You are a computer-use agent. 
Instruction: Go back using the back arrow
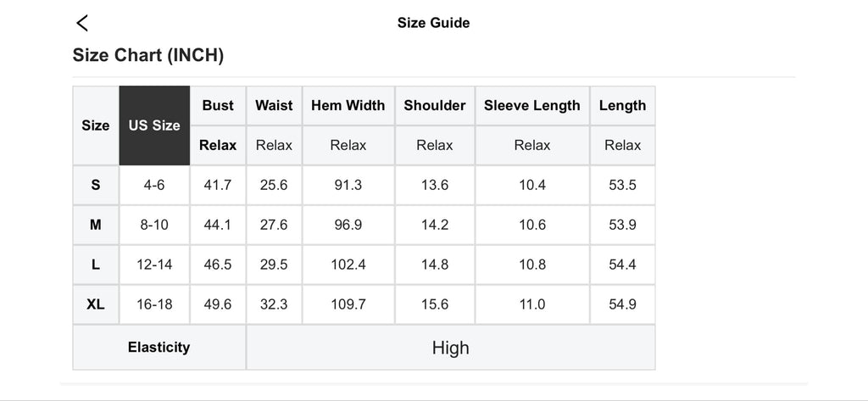click(x=82, y=23)
